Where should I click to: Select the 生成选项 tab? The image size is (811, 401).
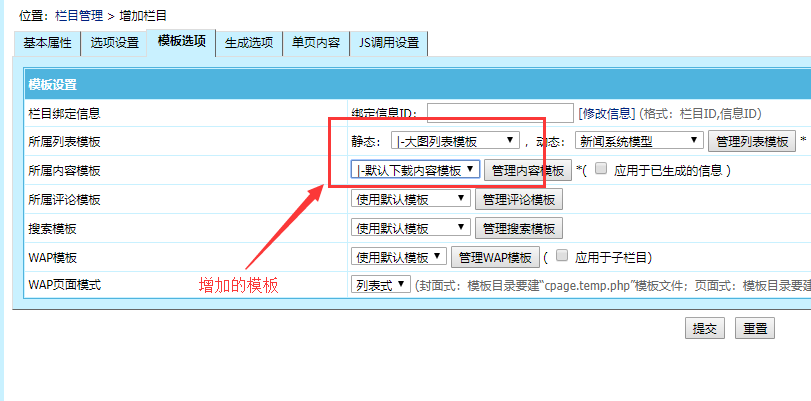click(x=250, y=43)
